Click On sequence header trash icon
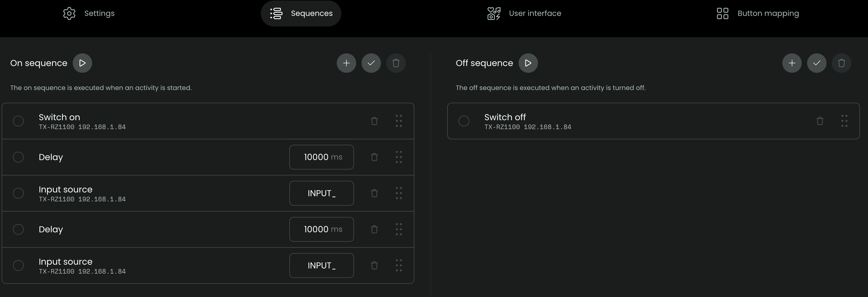 tap(396, 63)
